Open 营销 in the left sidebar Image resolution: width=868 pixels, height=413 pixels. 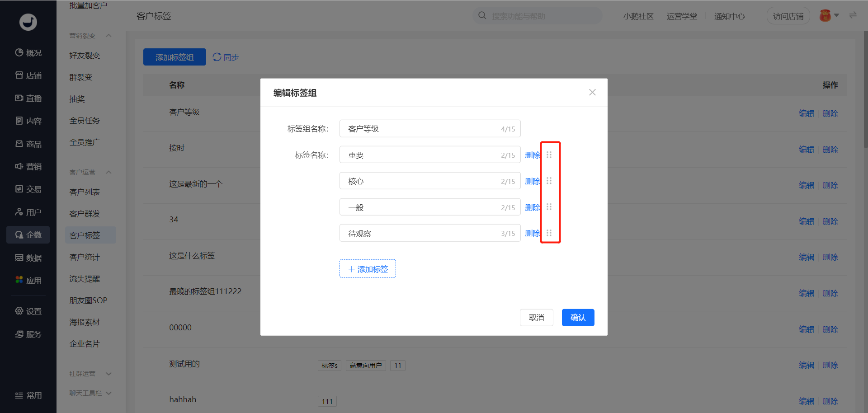[x=28, y=166]
